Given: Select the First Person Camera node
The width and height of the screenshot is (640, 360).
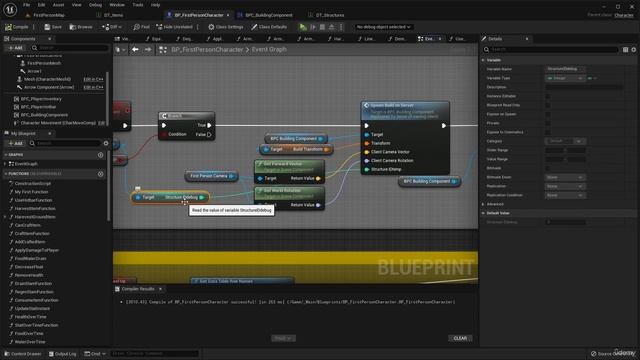Looking at the screenshot, I should (211, 176).
